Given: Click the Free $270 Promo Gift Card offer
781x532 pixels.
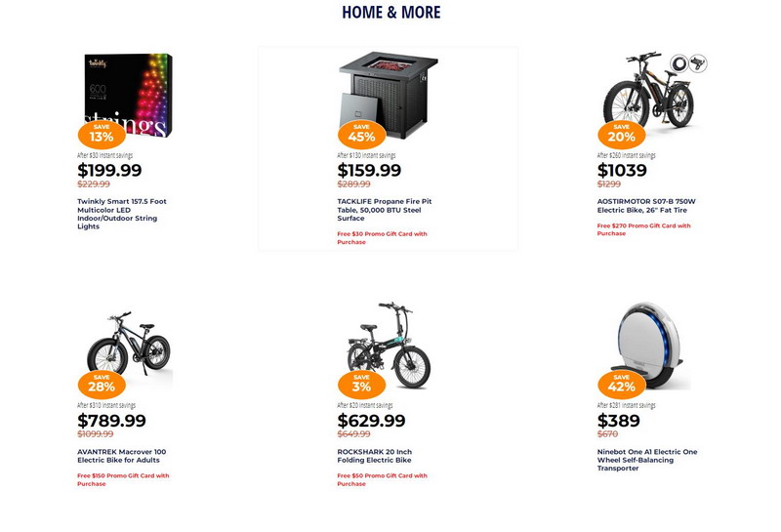Looking at the screenshot, I should pos(643,229).
